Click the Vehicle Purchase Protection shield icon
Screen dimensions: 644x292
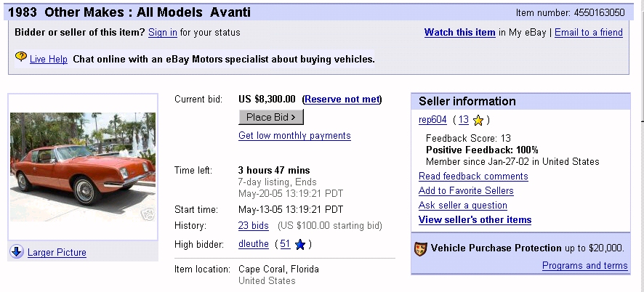tap(420, 248)
